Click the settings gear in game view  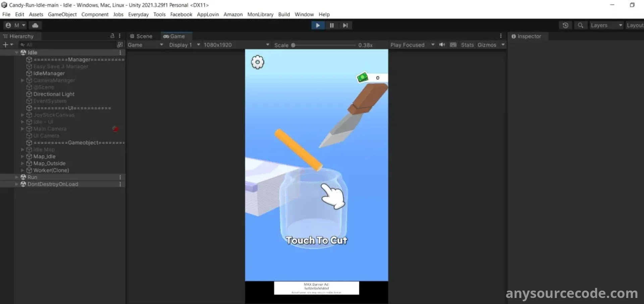coord(258,62)
